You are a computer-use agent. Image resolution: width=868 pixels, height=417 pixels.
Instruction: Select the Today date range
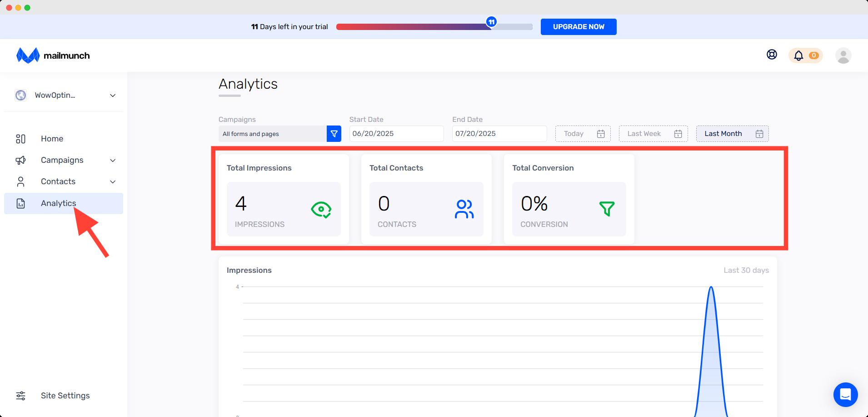(583, 134)
